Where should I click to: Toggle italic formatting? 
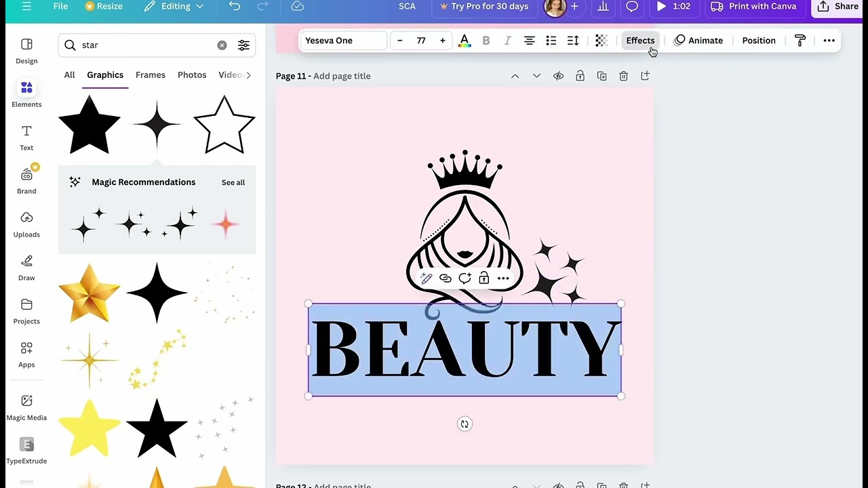tap(507, 41)
